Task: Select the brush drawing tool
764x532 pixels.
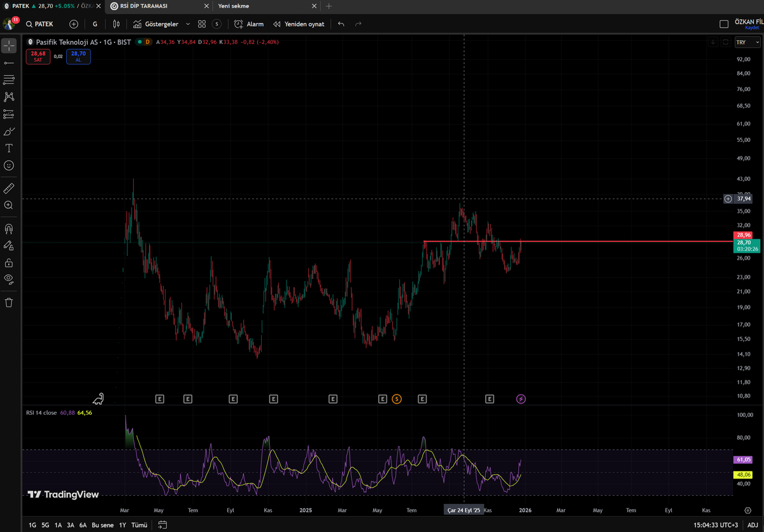Action: tap(9, 131)
